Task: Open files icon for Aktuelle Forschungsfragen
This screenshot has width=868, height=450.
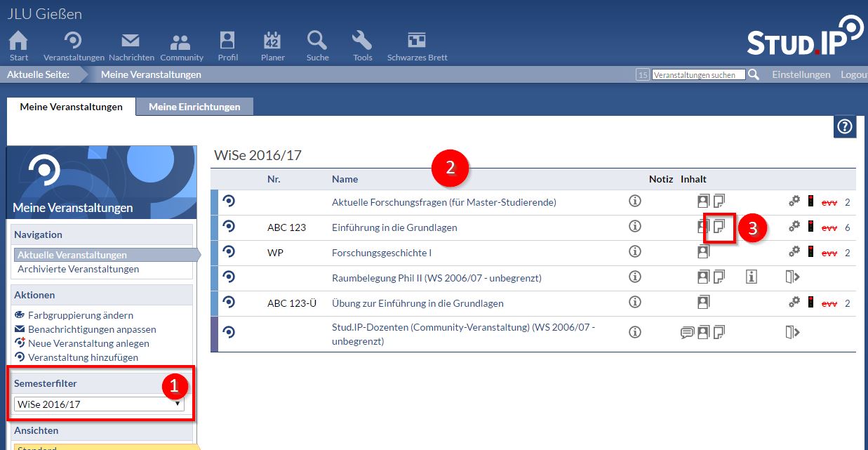Action: (719, 201)
